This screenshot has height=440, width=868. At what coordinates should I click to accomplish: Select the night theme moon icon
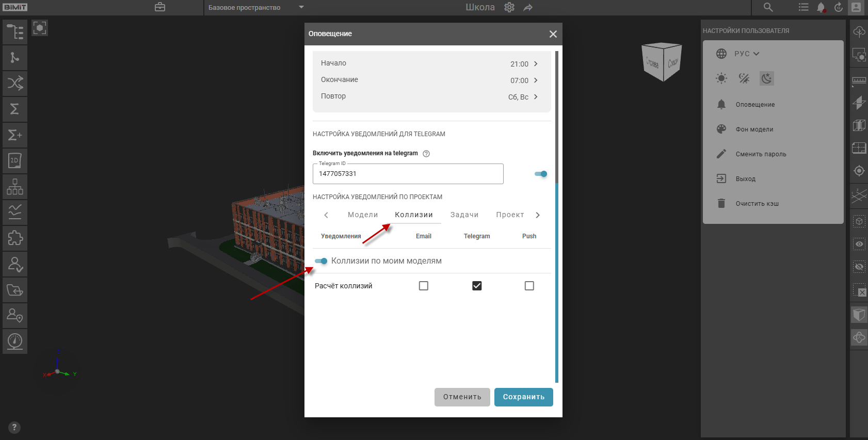(x=767, y=78)
